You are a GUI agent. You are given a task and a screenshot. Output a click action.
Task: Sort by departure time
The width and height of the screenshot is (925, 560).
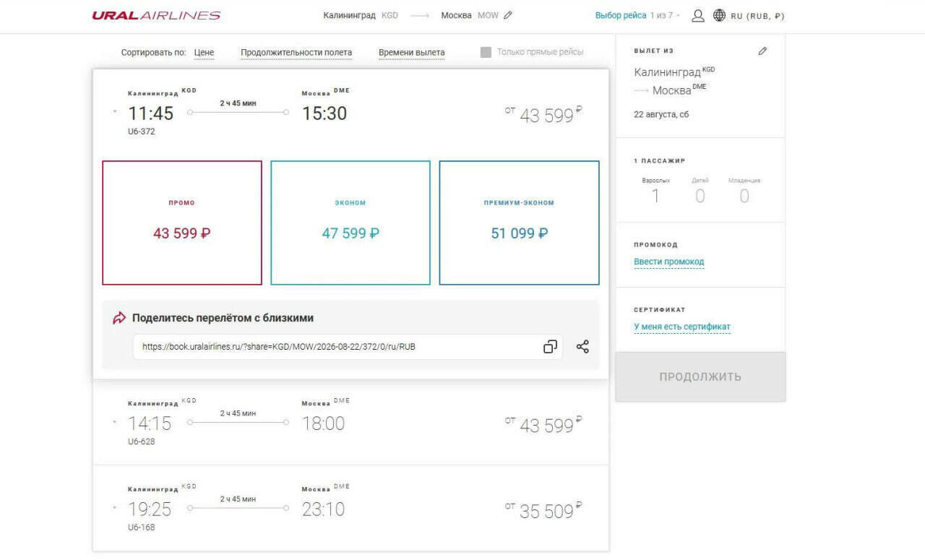pyautogui.click(x=412, y=53)
